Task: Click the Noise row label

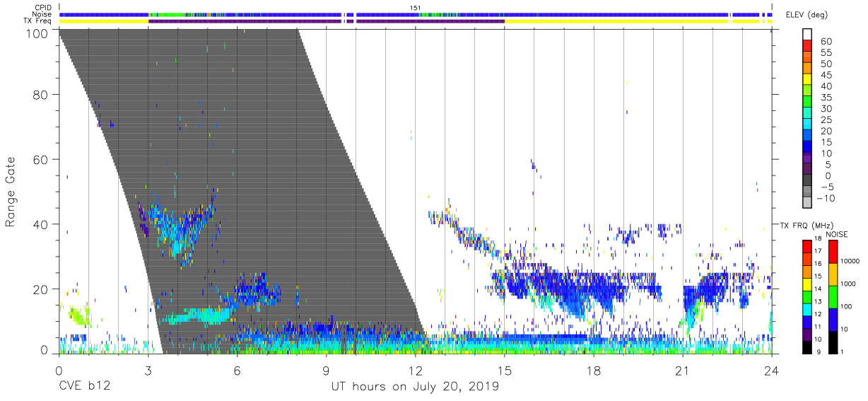Action: [41, 14]
